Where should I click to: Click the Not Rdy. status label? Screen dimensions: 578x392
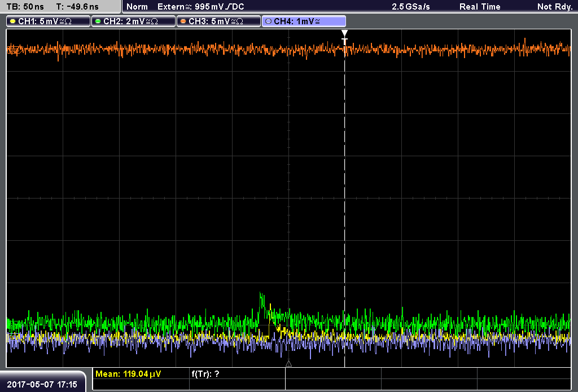(x=554, y=7)
